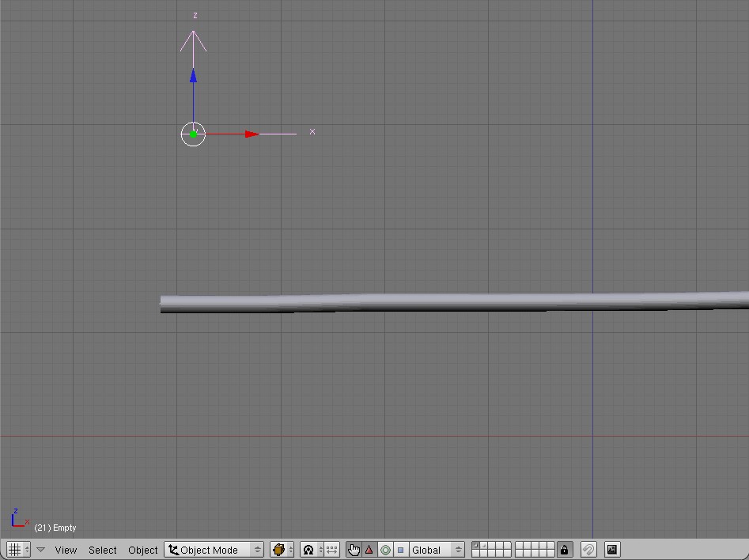Open the 3D View window type selector

[x=18, y=550]
